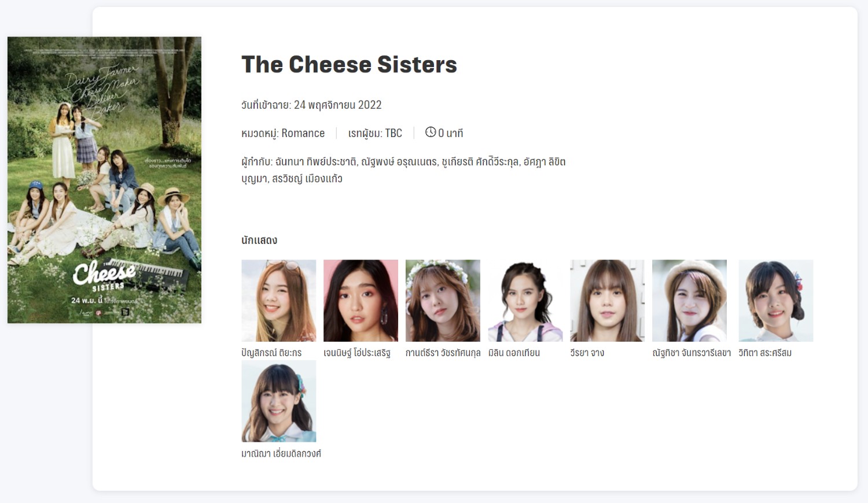Select actor photo of กานต์ธีรา วัชรทัศนกุล
This screenshot has height=503, width=868.
(x=443, y=301)
